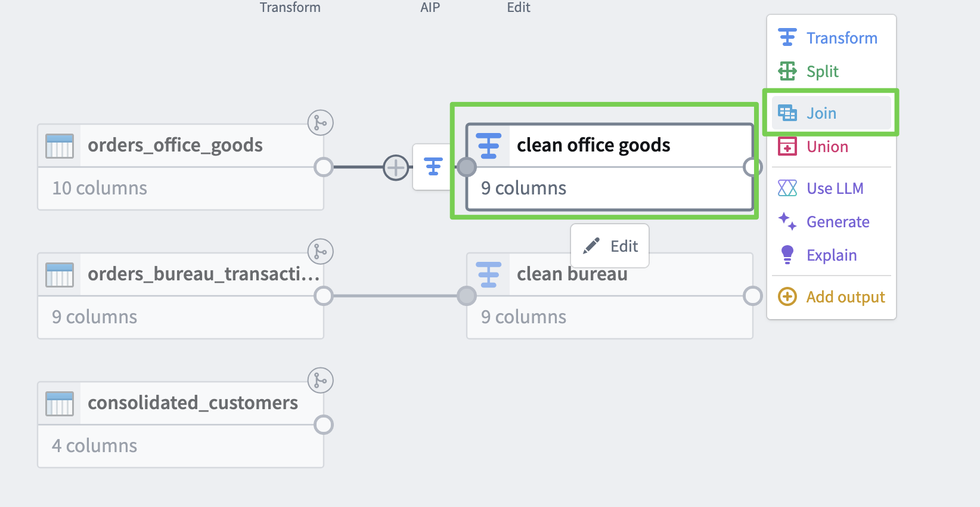The height and width of the screenshot is (507, 980).
Task: Choose Transform from the action menu
Action: click(830, 38)
